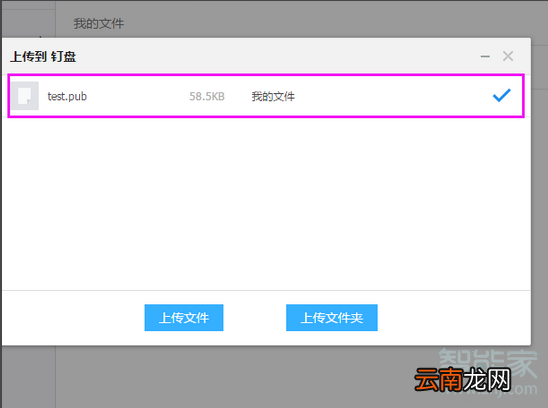This screenshot has width=548, height=408.
Task: Minimize the 上传到 钉盘 dialog
Action: click(x=485, y=56)
